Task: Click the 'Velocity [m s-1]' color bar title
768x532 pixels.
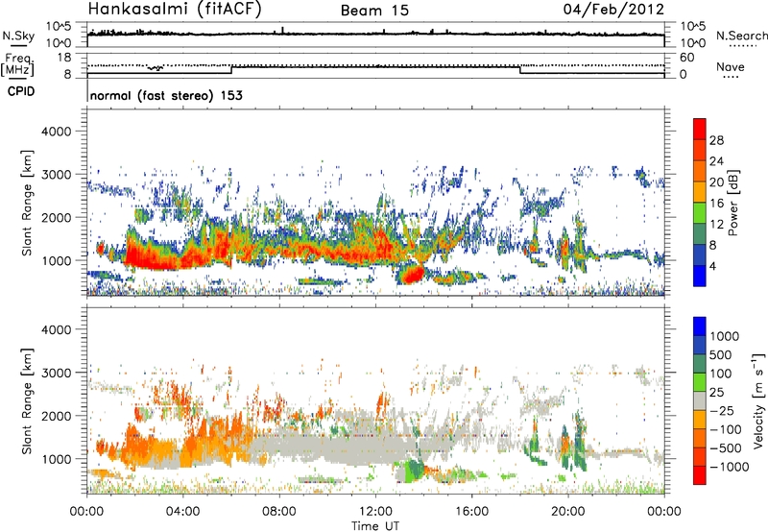Action: click(x=759, y=400)
